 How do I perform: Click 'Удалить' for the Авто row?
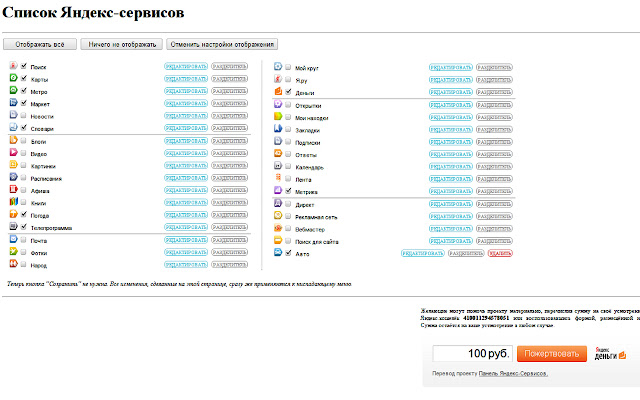pos(500,253)
